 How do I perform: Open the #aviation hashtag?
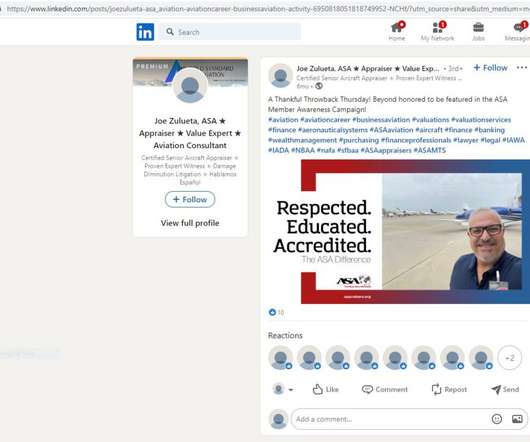(x=283, y=120)
